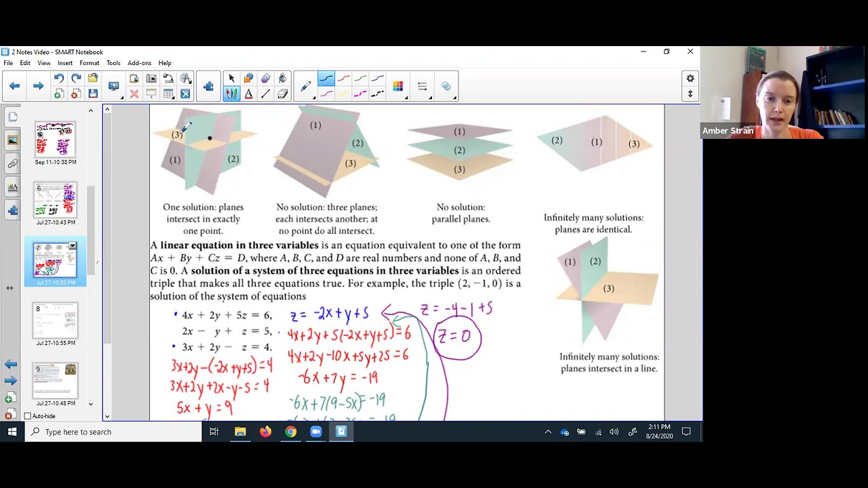Open the Page Sorter tab

12,117
